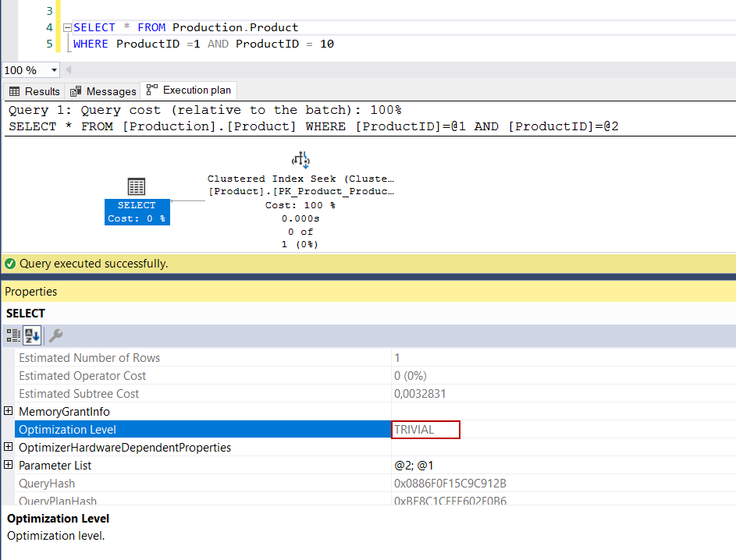This screenshot has height=560, width=736.
Task: Select the Execution plan tab
Action: point(188,90)
